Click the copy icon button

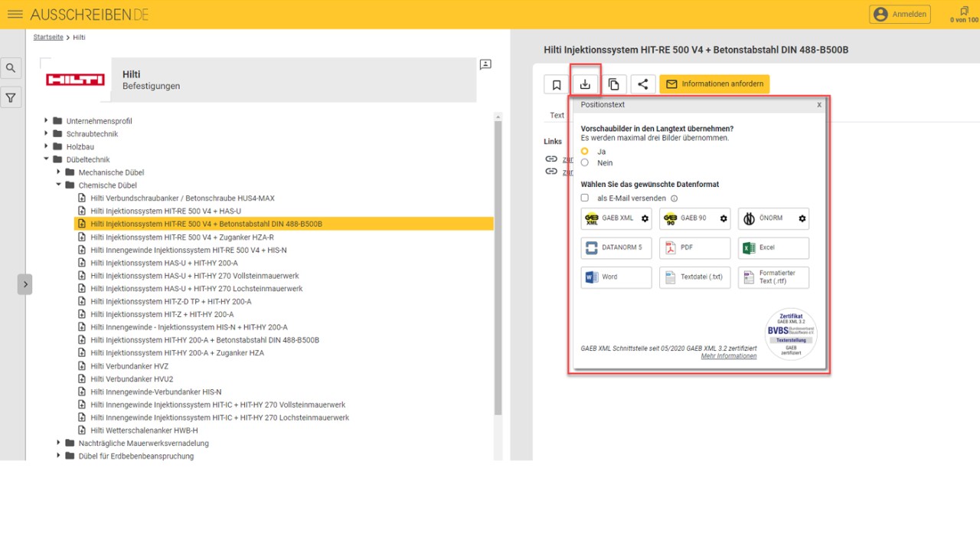(613, 84)
